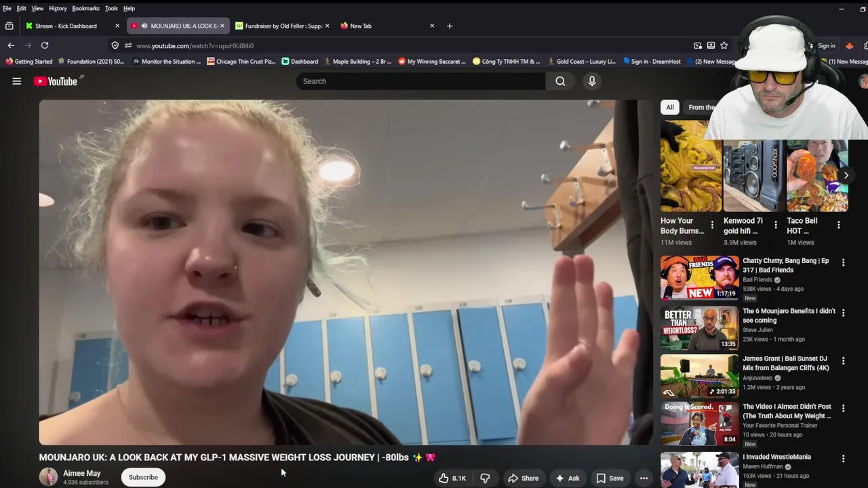Open How Your Body Burns short thumbnail
Screen dimensions: 868x488
pyautogui.click(x=691, y=167)
